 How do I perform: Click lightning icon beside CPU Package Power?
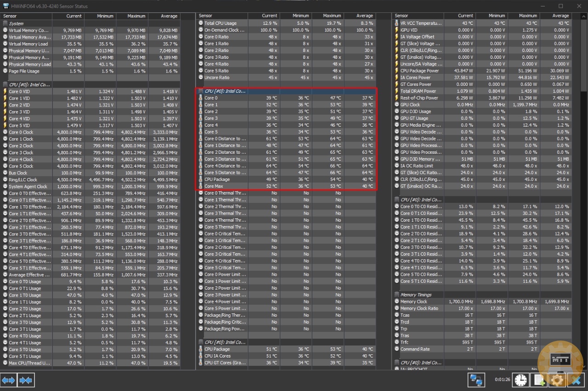tap(397, 71)
